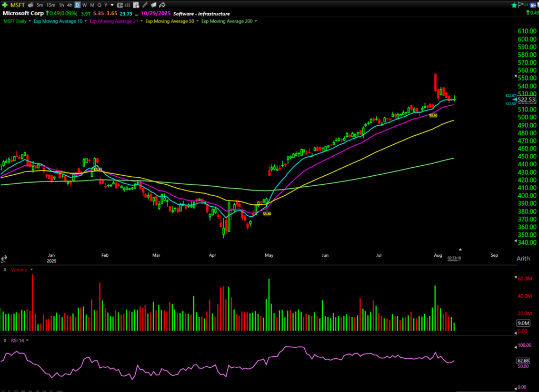
Task: Toggle the Arith price scale setting
Action: 523,258
